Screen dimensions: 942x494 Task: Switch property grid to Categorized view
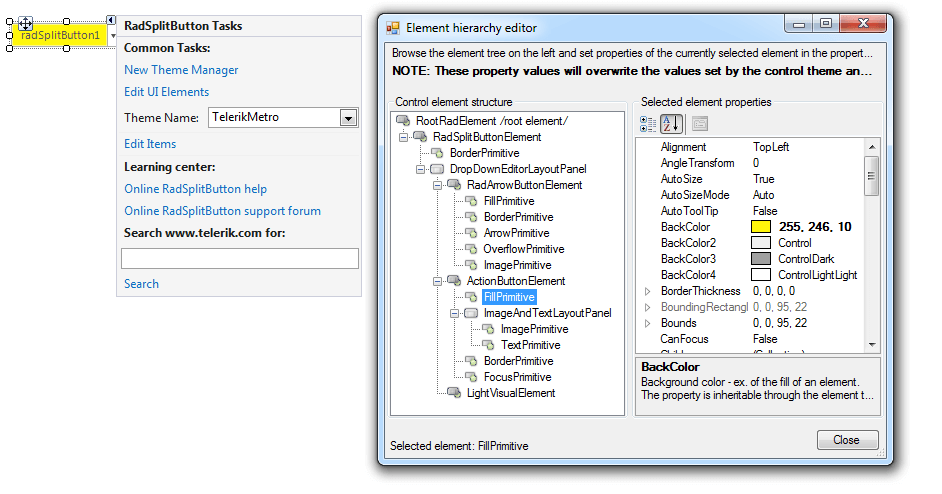(648, 124)
